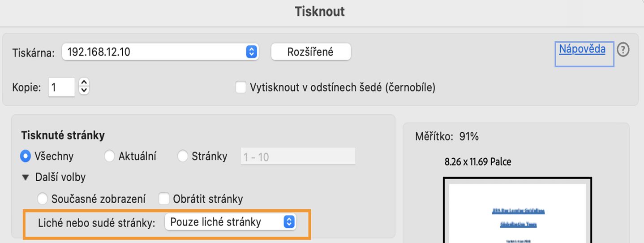The height and width of the screenshot is (243, 644).
Task: Select the Všechny radio button
Action: 26,156
